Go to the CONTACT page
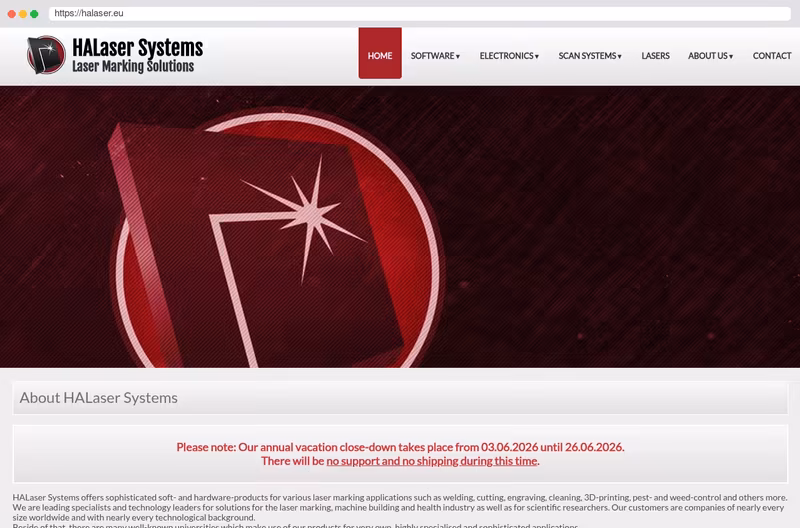 (x=772, y=56)
